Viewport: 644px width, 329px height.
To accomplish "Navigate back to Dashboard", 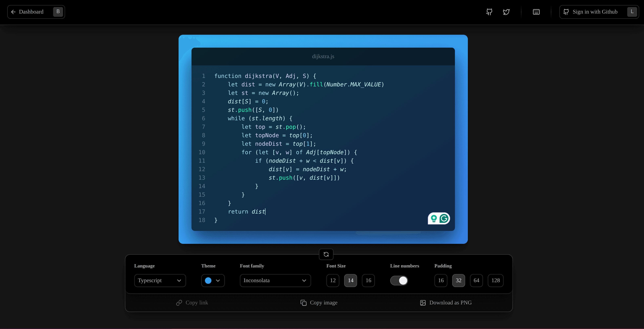I will 31,12.
